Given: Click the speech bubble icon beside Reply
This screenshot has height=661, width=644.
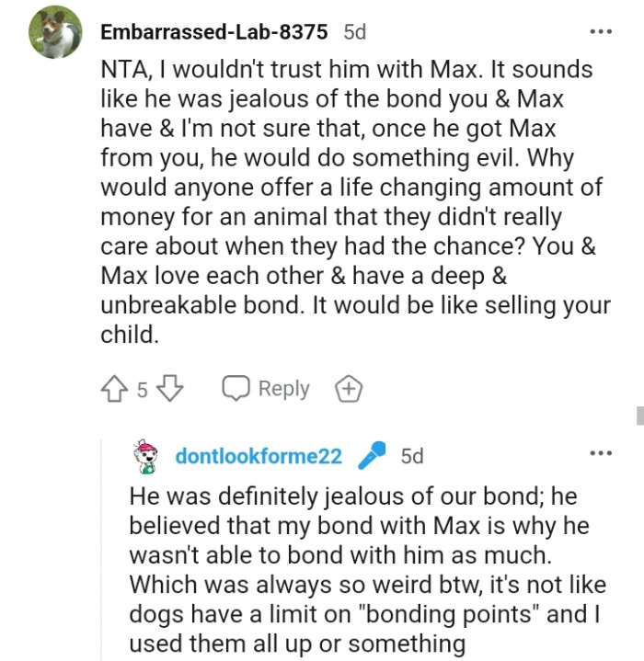Looking at the screenshot, I should (236, 389).
